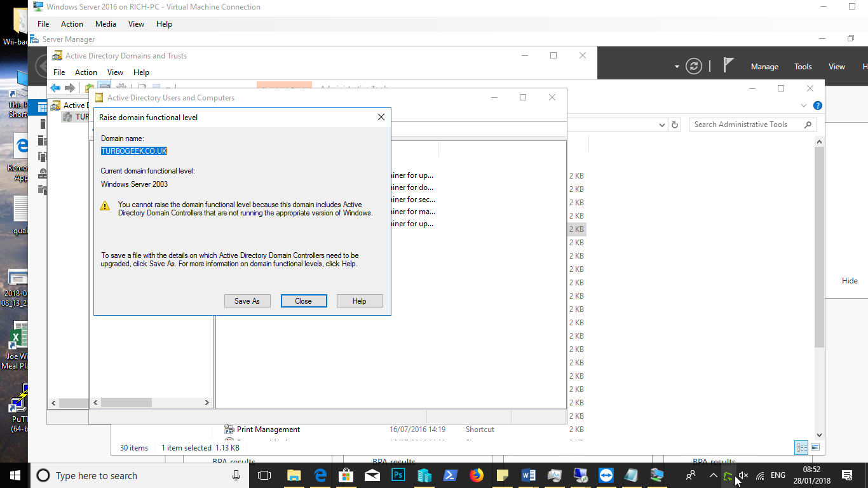Expand the ribbon chevron in Administrative Tools window
868x488 pixels.
pyautogui.click(x=804, y=105)
